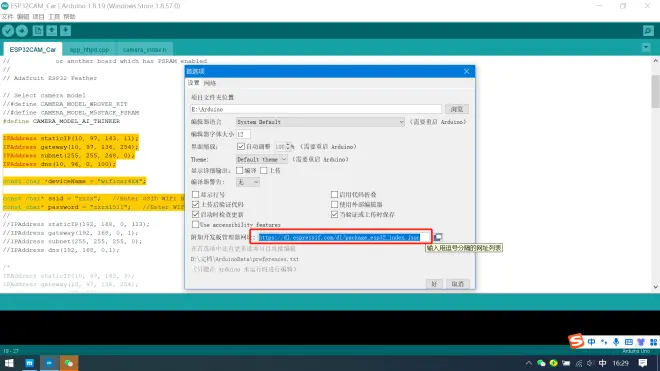Screen dimensions: 660x371
Task: Toggle Chinese mode on Sogou toolbar
Action: pos(591,342)
